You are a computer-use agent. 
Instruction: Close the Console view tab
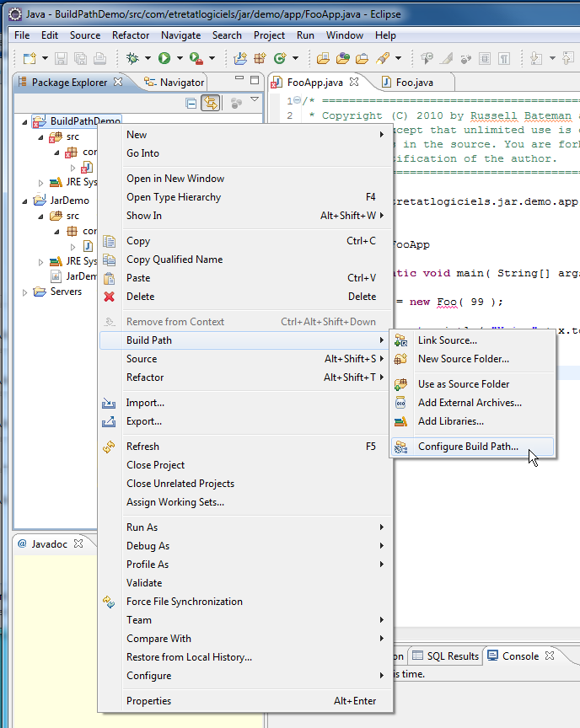pos(550,656)
